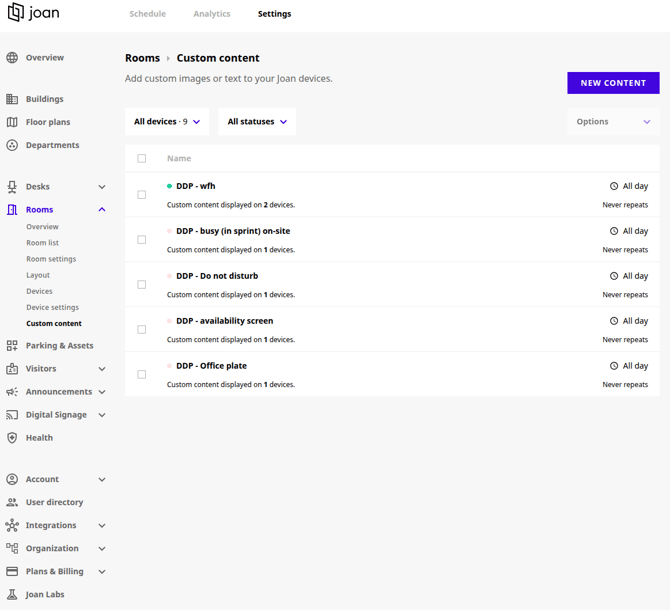Click the Parking & Assets icon
The width and height of the screenshot is (670, 610).
pos(12,346)
